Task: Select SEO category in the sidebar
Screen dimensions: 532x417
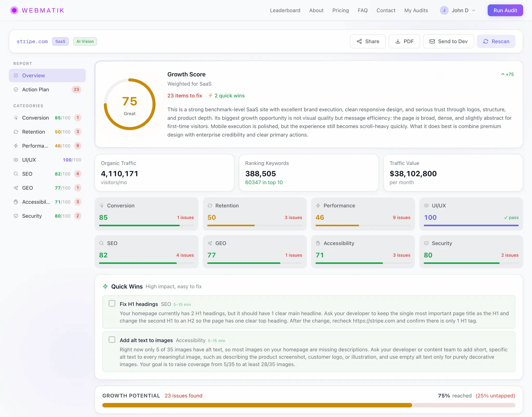Action: (47, 174)
